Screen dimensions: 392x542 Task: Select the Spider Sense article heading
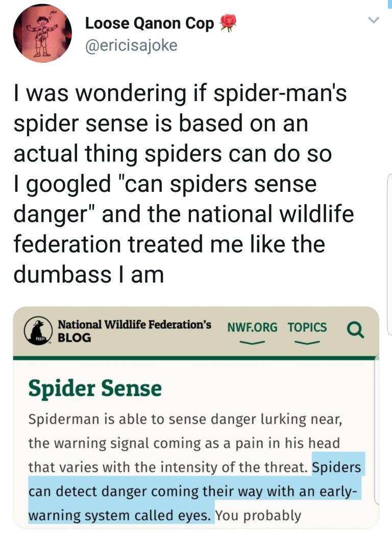pyautogui.click(x=95, y=389)
